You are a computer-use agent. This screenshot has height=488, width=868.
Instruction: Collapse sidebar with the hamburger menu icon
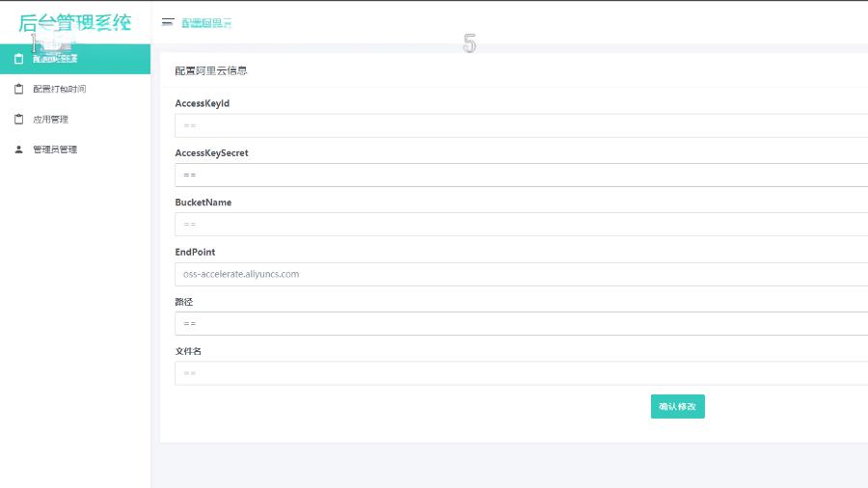[x=168, y=22]
